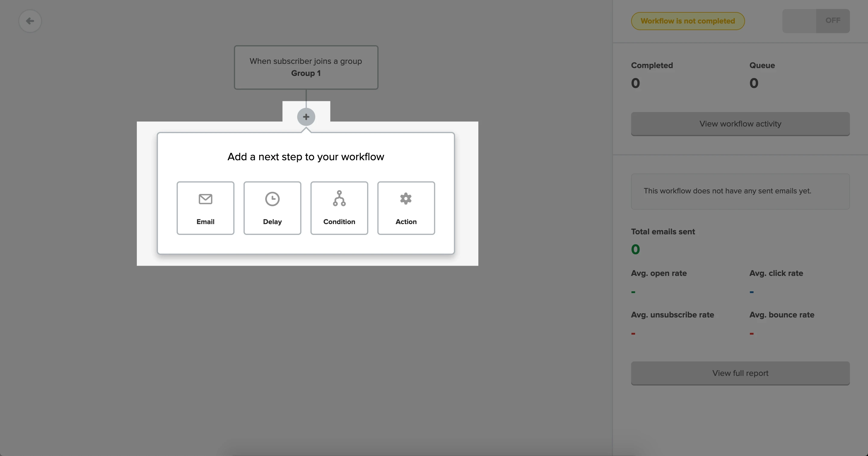Click the Action step label

(x=406, y=222)
